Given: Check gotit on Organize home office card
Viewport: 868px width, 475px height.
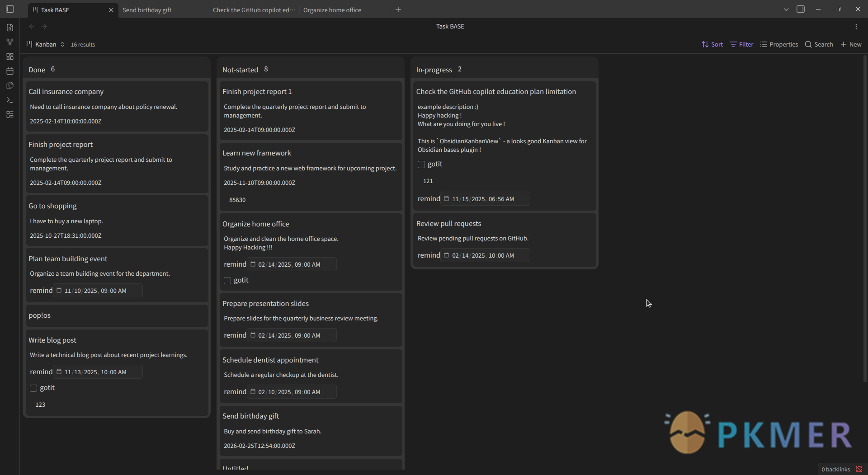Looking at the screenshot, I should click(x=227, y=281).
